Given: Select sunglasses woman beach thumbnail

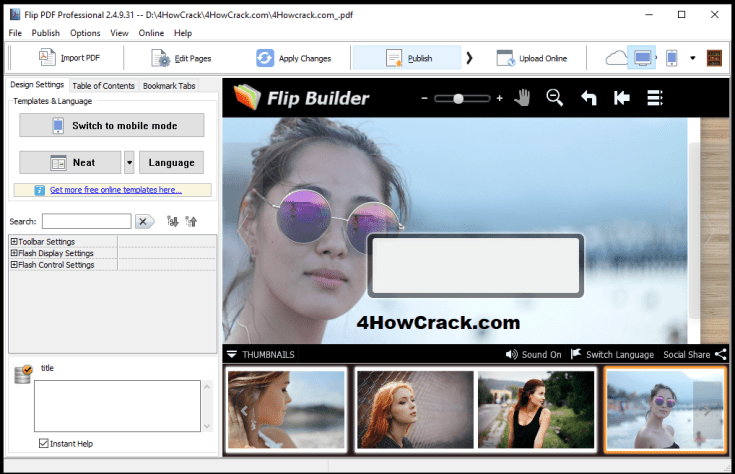Looking at the screenshot, I should point(665,411).
